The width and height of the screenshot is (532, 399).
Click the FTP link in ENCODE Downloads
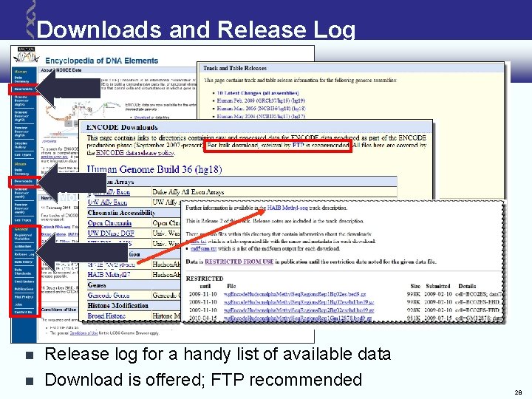click(299, 146)
